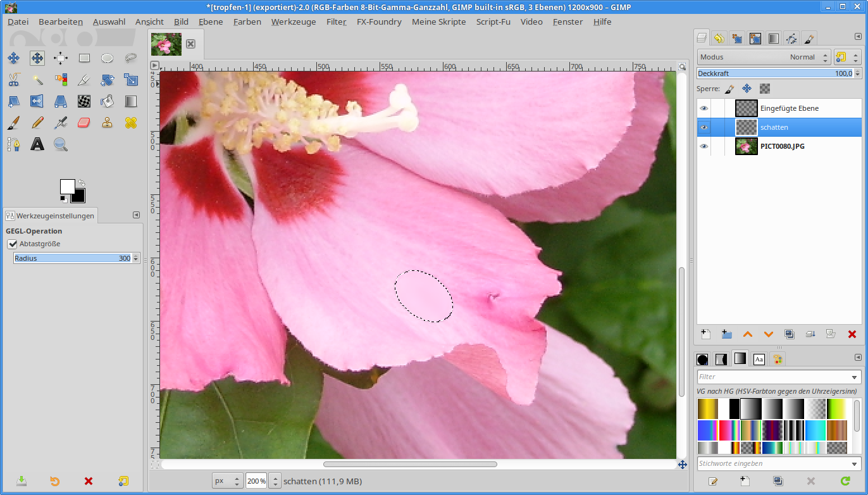The height and width of the screenshot is (495, 868).
Task: Hide the Eingefügte Ebene layer
Action: coord(704,108)
